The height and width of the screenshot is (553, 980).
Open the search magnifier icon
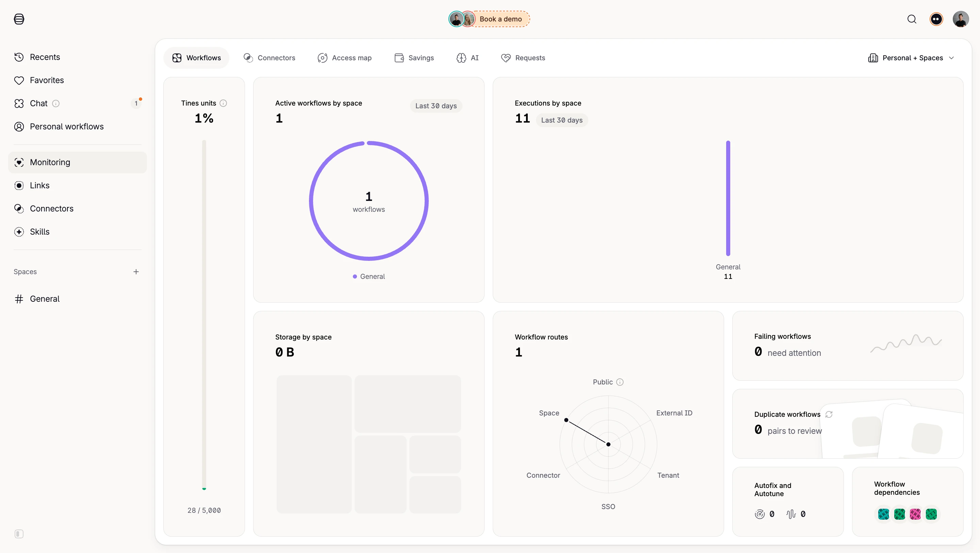(912, 19)
